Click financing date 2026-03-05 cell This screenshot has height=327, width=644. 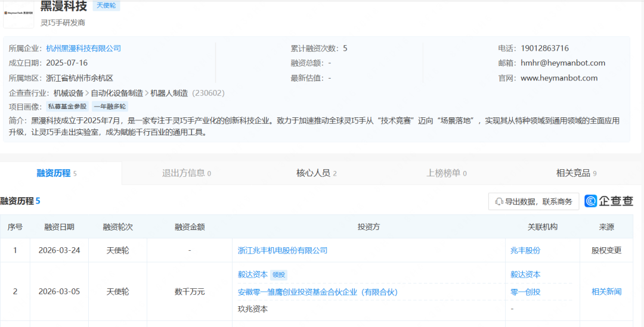click(59, 292)
